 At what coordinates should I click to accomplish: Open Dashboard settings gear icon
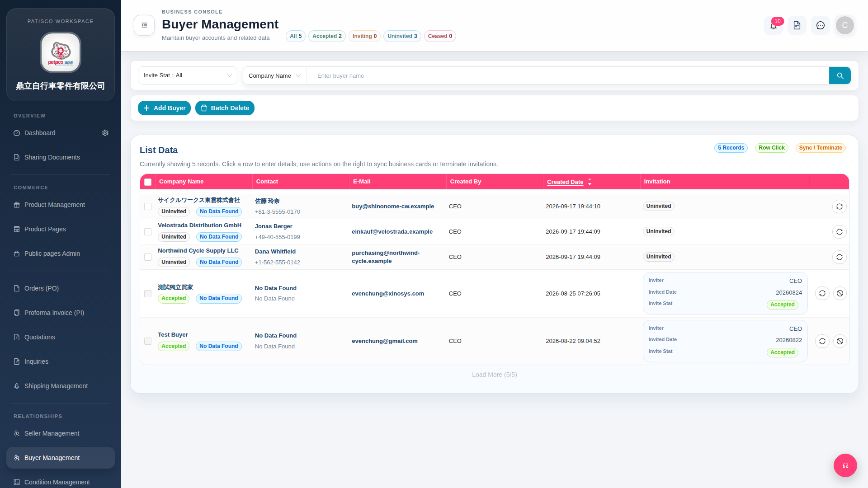105,133
